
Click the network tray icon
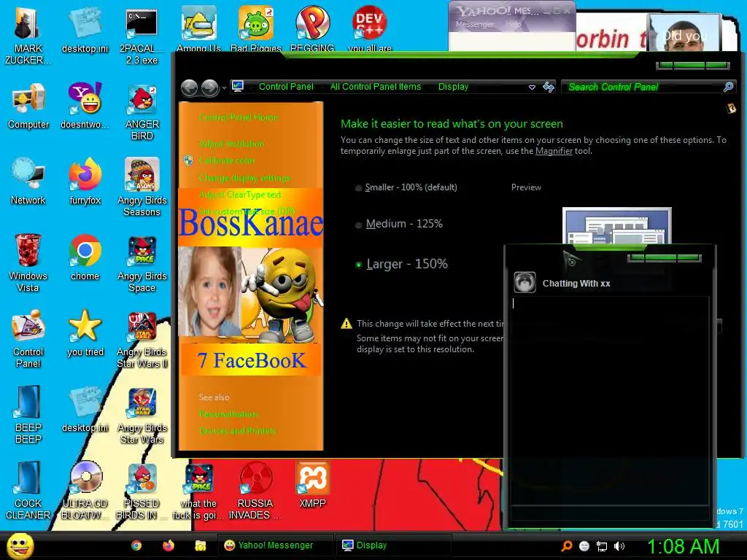tap(602, 546)
